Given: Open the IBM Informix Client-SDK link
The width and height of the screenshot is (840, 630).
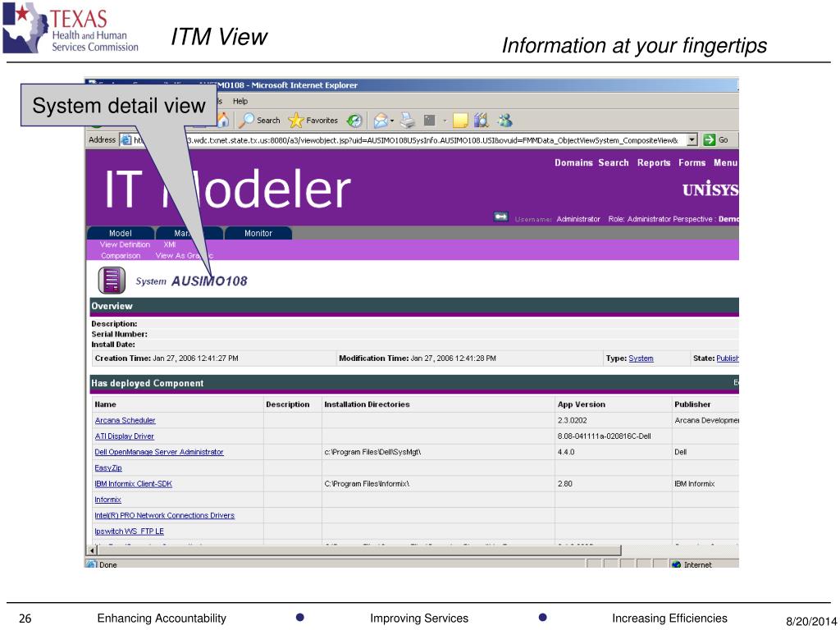Looking at the screenshot, I should (134, 484).
